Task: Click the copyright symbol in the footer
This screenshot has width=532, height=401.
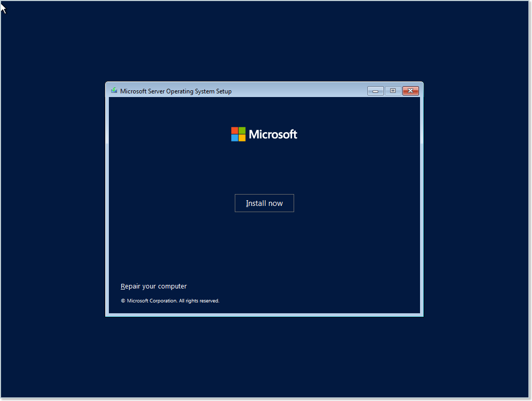Action: tap(122, 300)
